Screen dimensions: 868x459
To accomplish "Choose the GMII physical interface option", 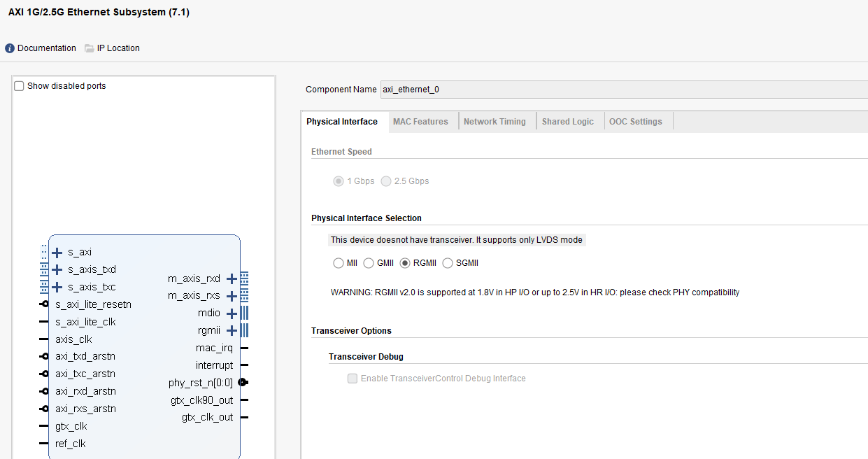I will tap(369, 263).
